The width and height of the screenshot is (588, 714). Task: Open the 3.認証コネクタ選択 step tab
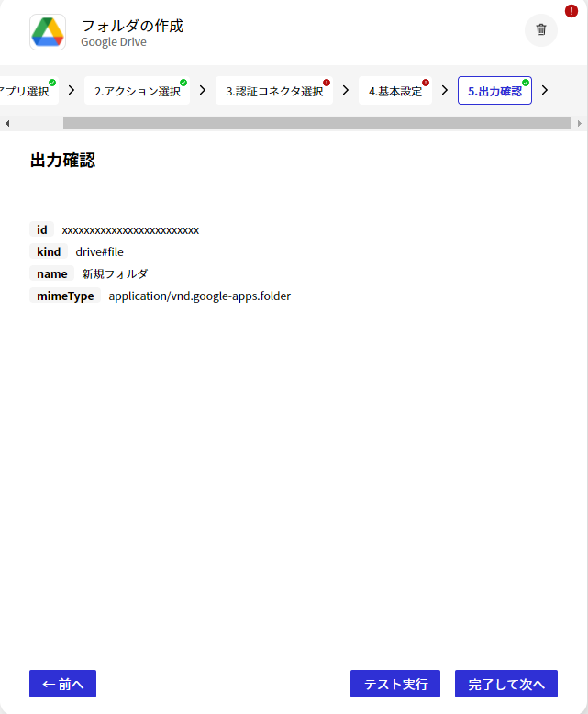coord(274,91)
